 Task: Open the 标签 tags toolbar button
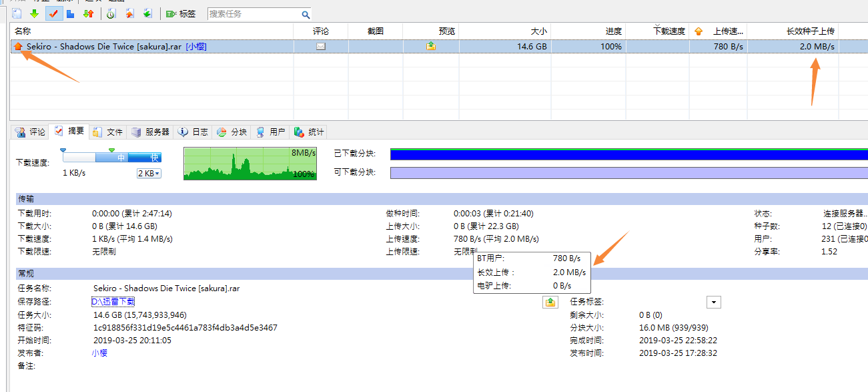point(181,13)
